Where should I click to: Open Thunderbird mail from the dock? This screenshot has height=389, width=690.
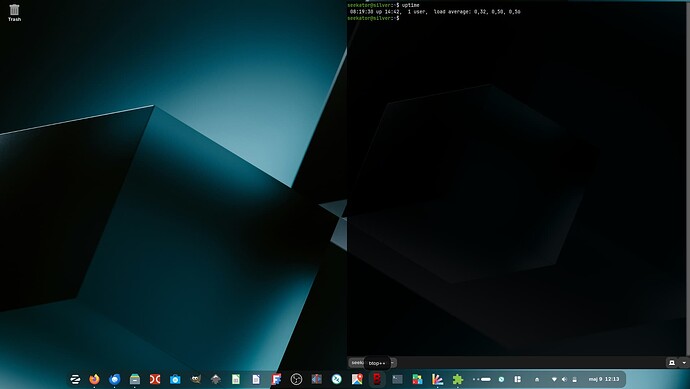tap(114, 379)
